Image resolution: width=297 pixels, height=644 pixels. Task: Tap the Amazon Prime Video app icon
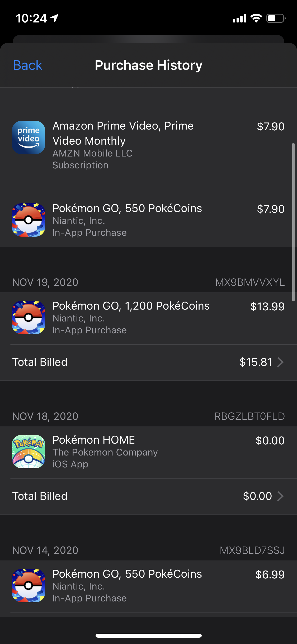click(29, 137)
